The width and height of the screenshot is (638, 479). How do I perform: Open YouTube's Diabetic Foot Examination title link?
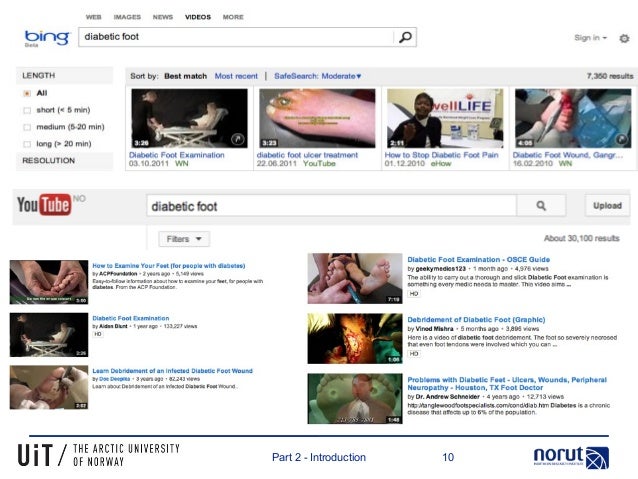coord(131,318)
